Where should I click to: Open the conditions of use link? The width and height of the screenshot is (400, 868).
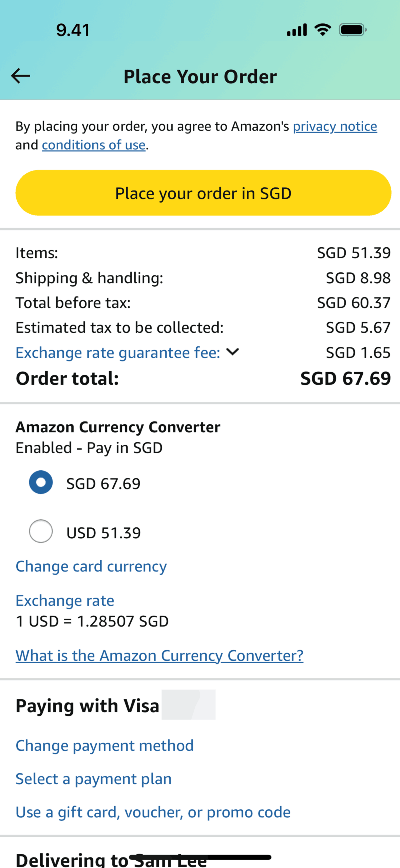94,145
